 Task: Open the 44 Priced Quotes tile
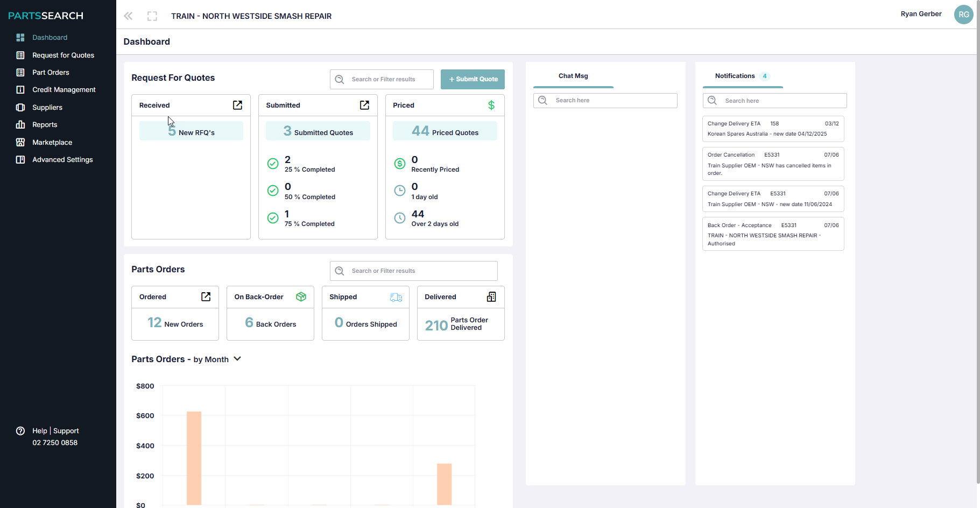pyautogui.click(x=445, y=131)
